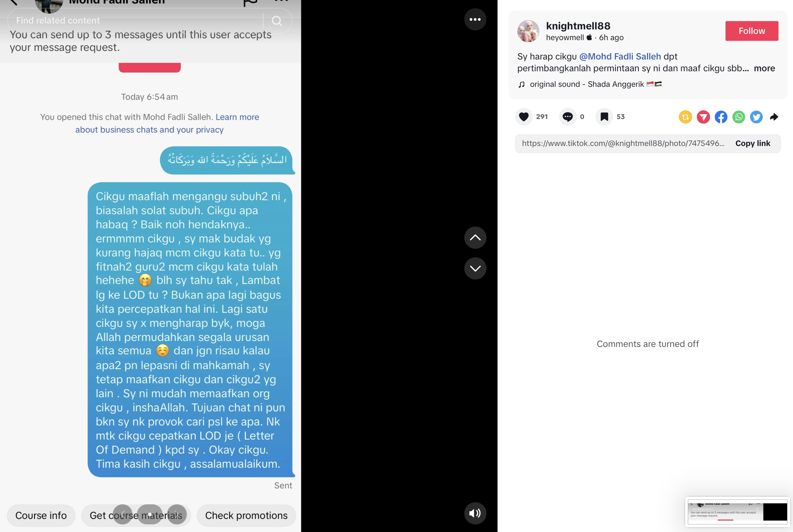
Task: Click the Twitter share icon
Action: coord(757,116)
